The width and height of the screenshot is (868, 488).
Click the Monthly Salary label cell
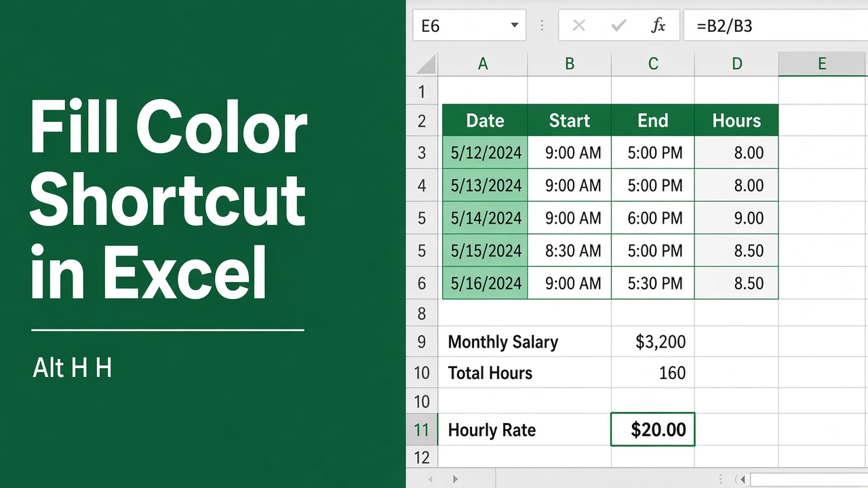525,342
